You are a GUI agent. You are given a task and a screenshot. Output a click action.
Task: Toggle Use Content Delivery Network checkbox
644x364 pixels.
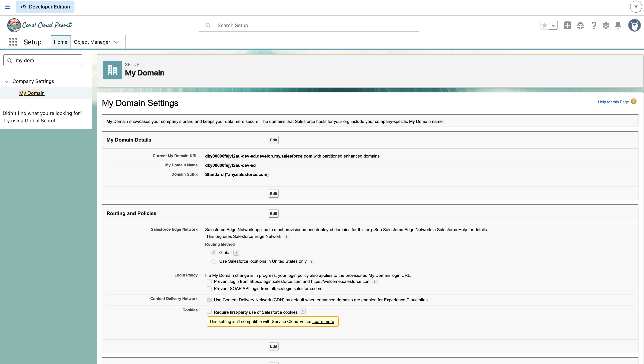(x=209, y=300)
